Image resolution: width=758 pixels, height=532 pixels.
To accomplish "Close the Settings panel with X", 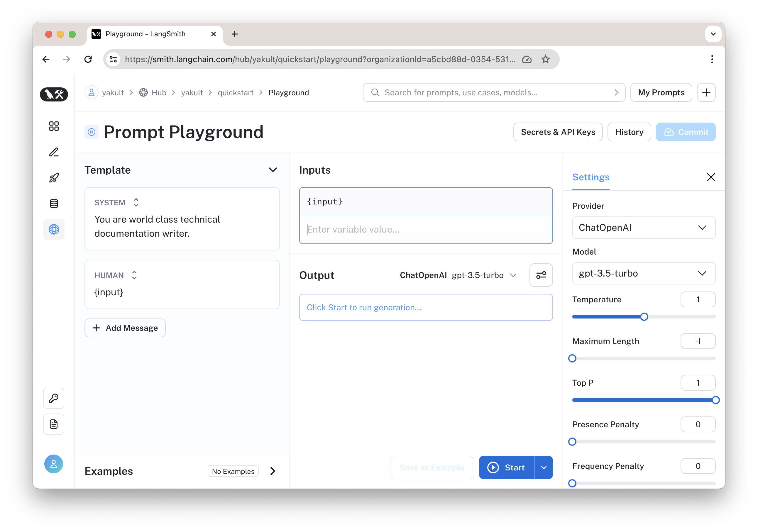I will tap(711, 177).
